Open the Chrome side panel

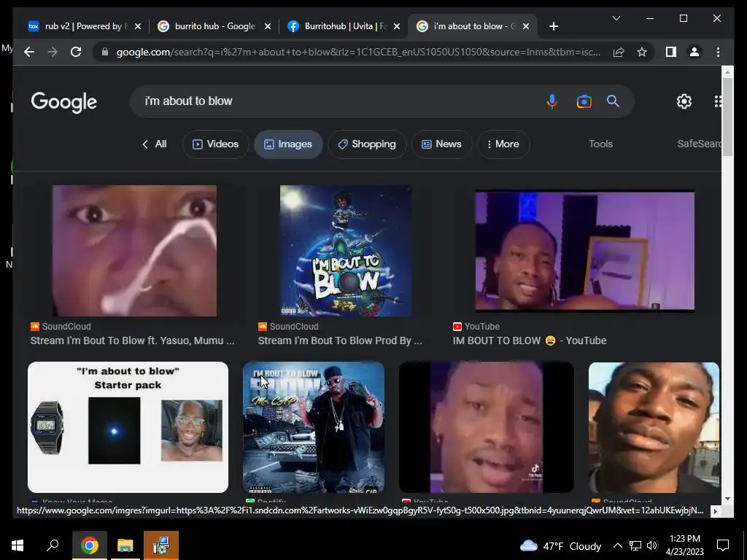(671, 52)
